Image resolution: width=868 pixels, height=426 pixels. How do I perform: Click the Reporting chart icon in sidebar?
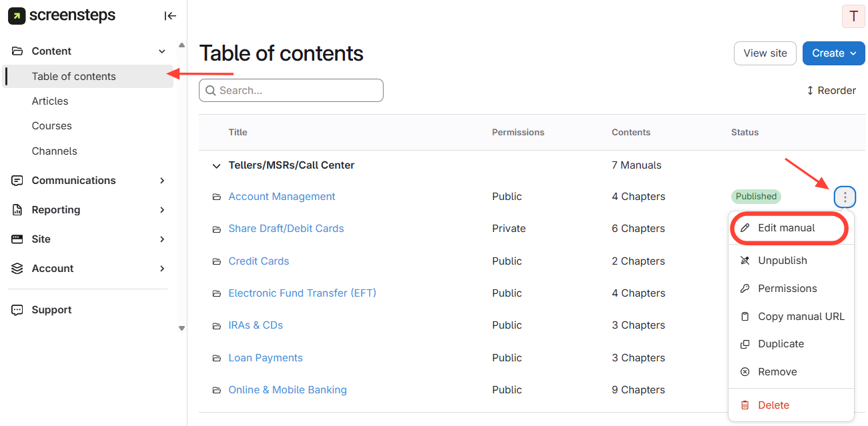point(17,210)
